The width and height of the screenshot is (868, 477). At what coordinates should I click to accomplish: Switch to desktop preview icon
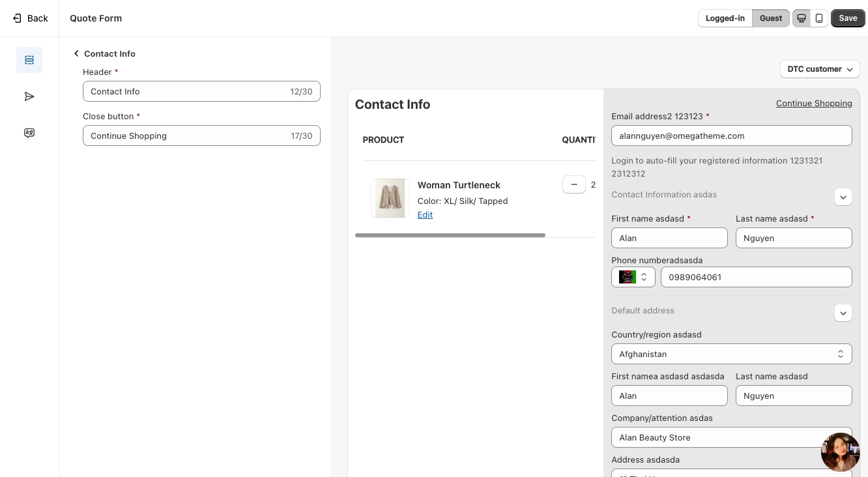pos(802,18)
